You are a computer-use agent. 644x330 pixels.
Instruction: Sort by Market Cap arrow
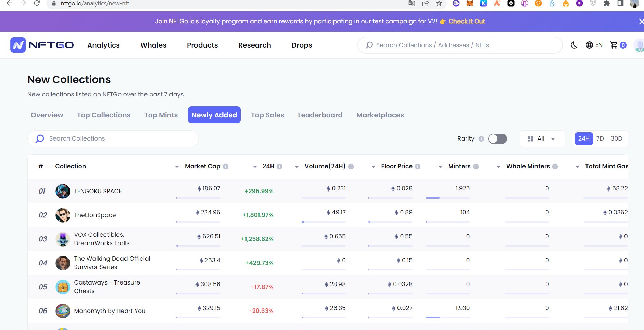tap(177, 167)
